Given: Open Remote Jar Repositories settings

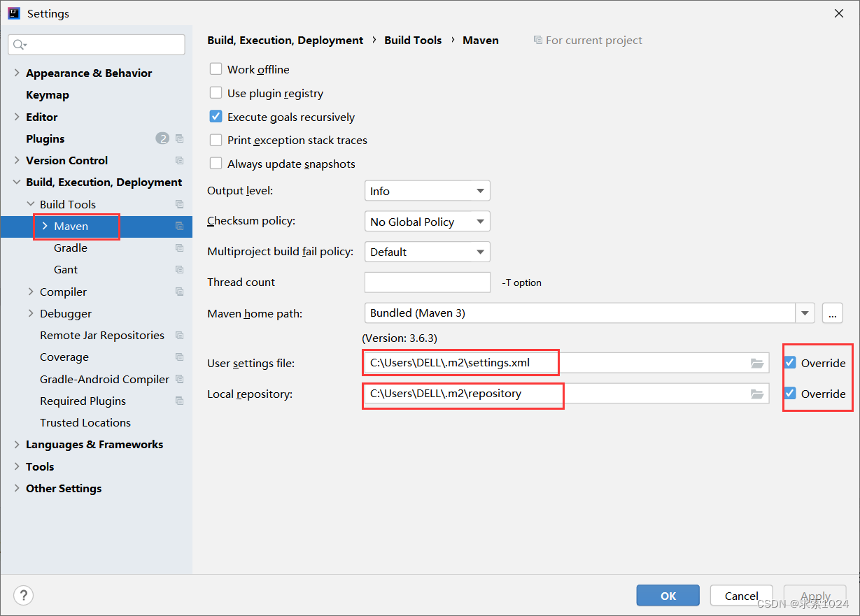Looking at the screenshot, I should point(102,335).
